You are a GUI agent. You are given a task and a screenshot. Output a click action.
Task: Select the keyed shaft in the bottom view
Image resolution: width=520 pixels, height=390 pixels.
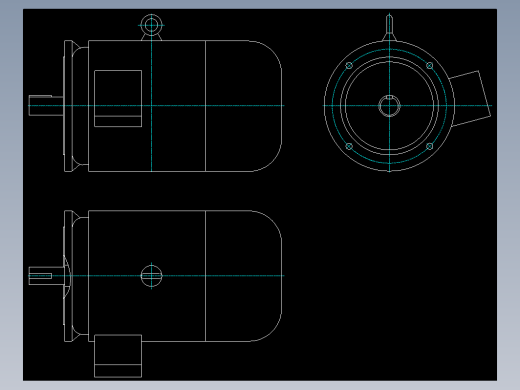pos(46,276)
